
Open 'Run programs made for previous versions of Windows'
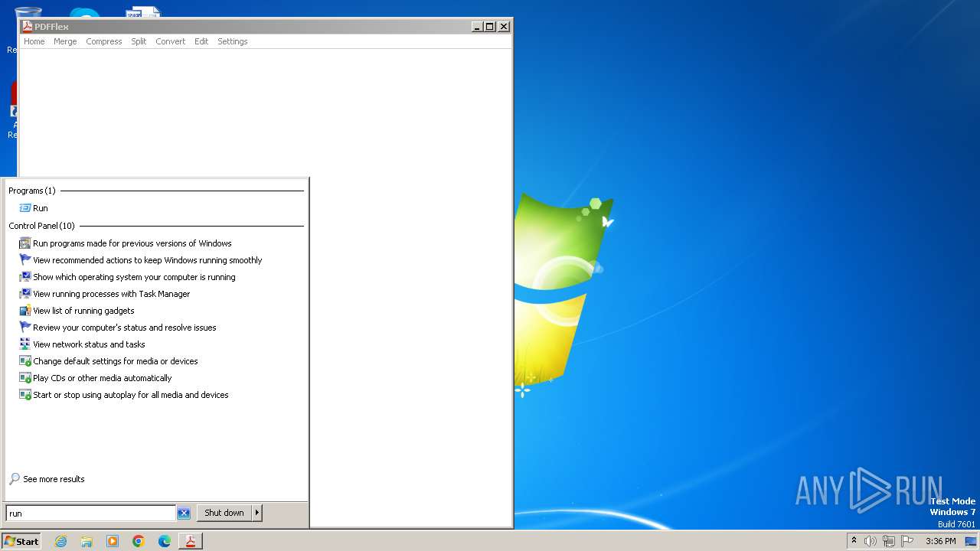point(132,243)
